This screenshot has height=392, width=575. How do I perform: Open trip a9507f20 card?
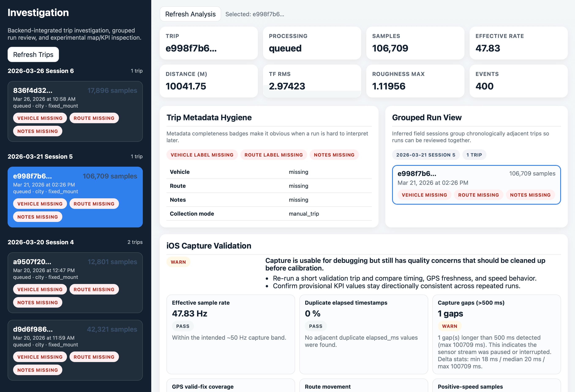75,283
